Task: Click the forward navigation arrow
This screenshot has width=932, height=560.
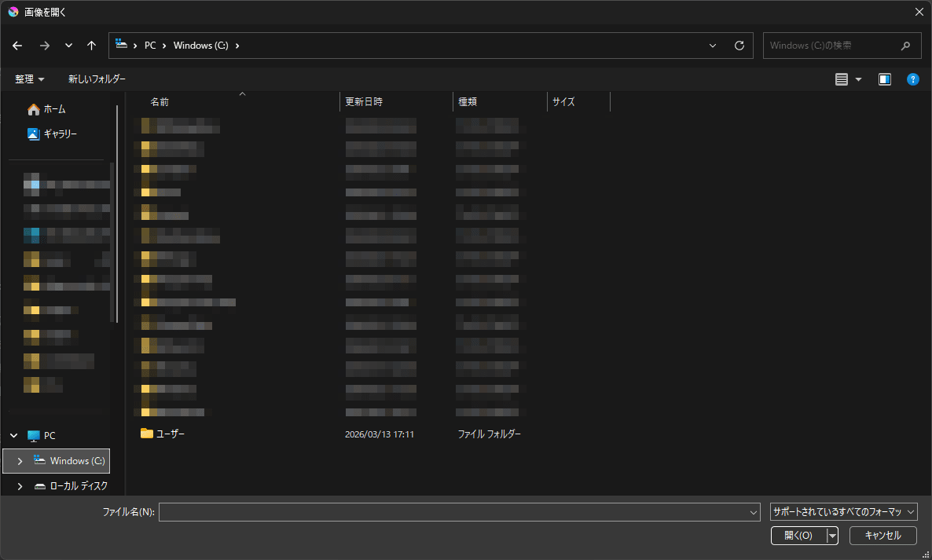Action: 45,46
